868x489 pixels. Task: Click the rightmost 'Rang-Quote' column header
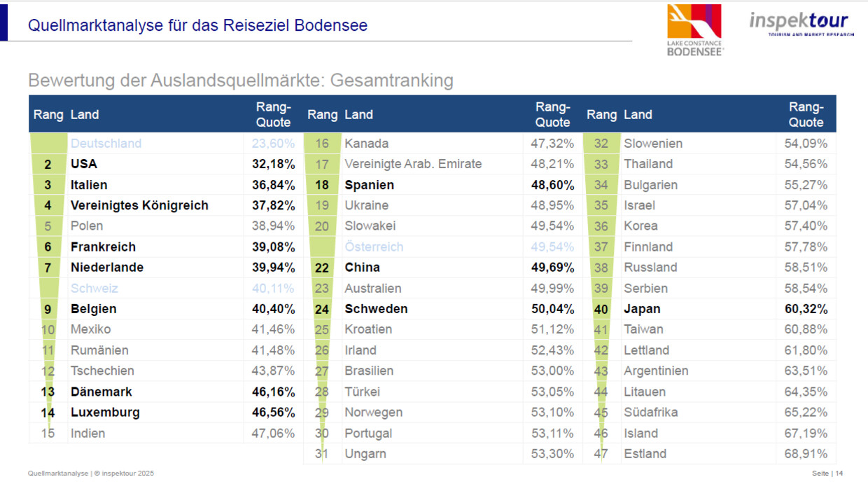click(806, 115)
